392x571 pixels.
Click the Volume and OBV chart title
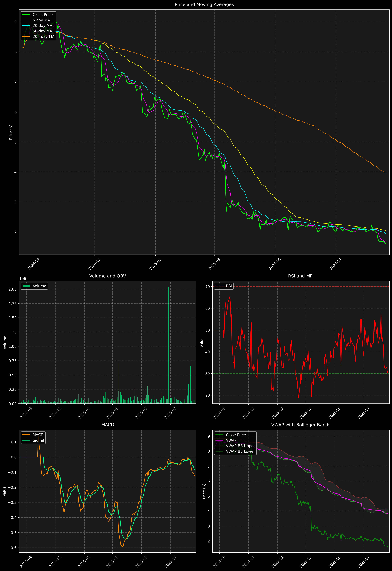108,276
